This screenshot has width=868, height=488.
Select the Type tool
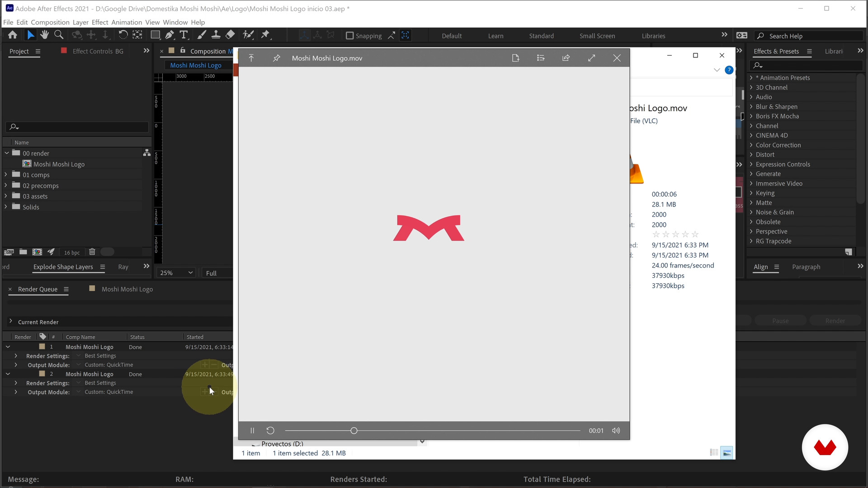point(184,35)
